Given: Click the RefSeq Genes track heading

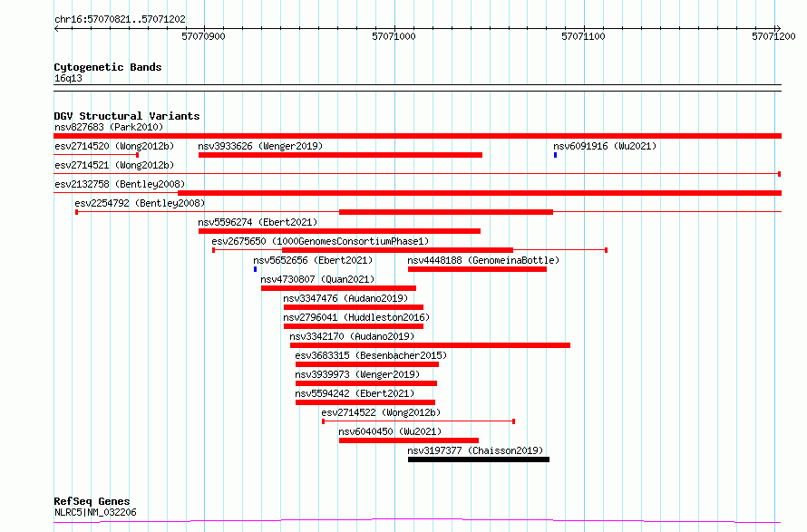Looking at the screenshot, I should tap(92, 501).
